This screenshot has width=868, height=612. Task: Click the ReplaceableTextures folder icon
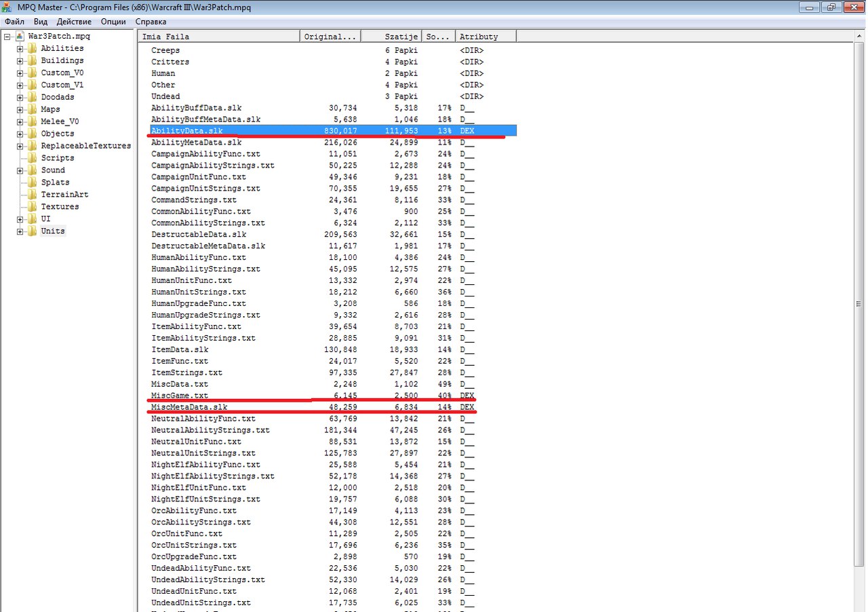32,146
